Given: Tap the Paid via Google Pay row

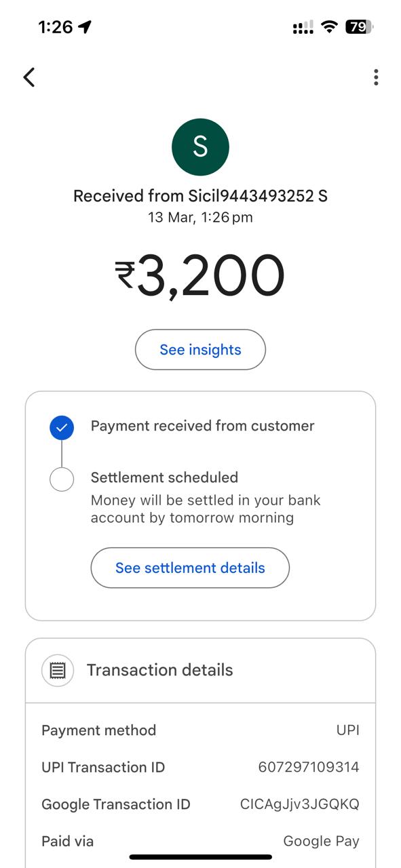Looking at the screenshot, I should [200, 842].
